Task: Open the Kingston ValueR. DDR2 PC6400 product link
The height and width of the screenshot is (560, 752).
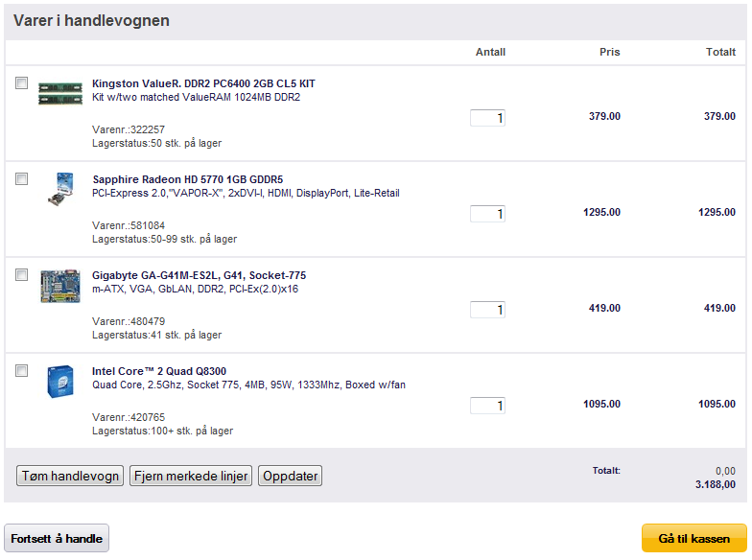Action: pos(203,83)
